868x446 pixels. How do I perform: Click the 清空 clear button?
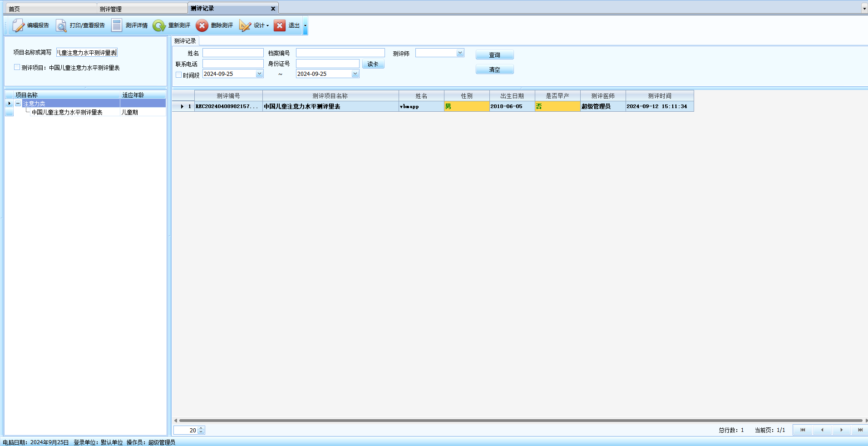click(x=494, y=69)
